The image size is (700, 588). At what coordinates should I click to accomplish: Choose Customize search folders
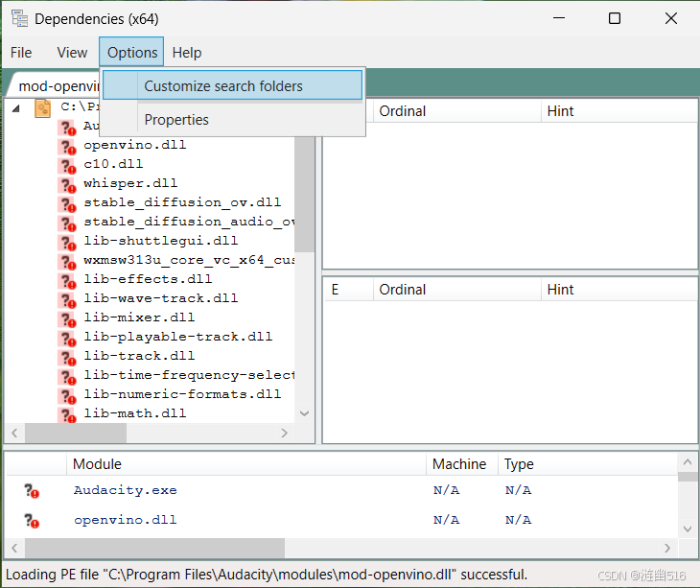tap(232, 85)
